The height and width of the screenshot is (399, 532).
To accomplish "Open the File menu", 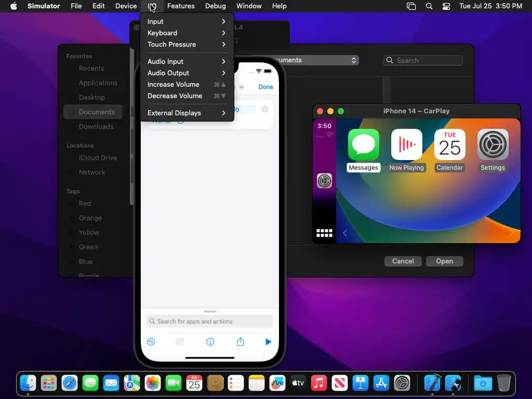I will point(76,6).
